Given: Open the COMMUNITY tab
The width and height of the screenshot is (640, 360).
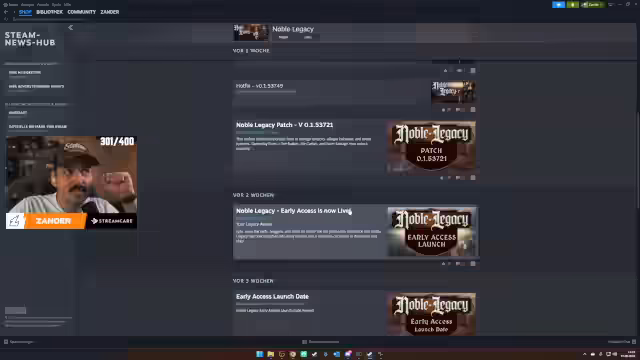Looking at the screenshot, I should point(82,12).
